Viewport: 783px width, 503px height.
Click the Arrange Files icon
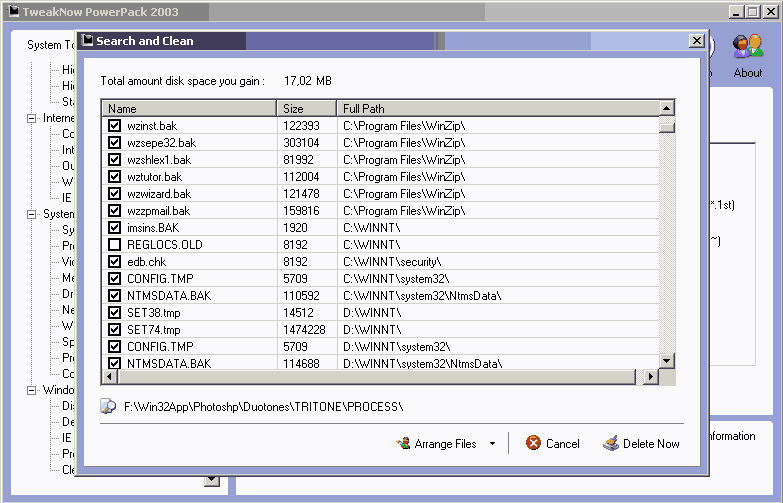coord(404,443)
